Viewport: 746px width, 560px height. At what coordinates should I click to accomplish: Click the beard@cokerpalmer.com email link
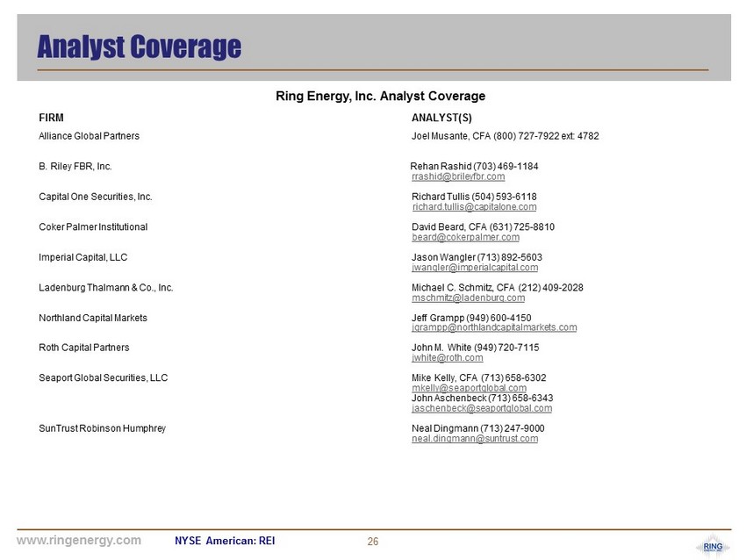point(465,237)
